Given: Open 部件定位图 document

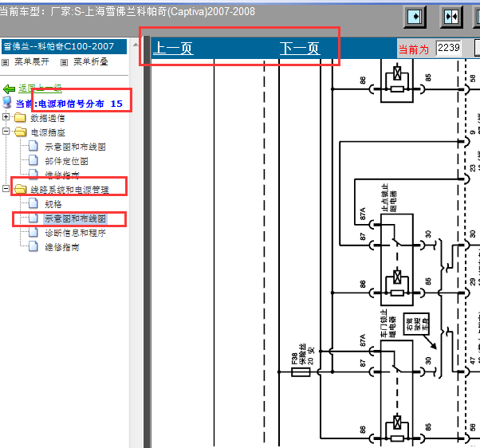Looking at the screenshot, I should click(67, 161).
